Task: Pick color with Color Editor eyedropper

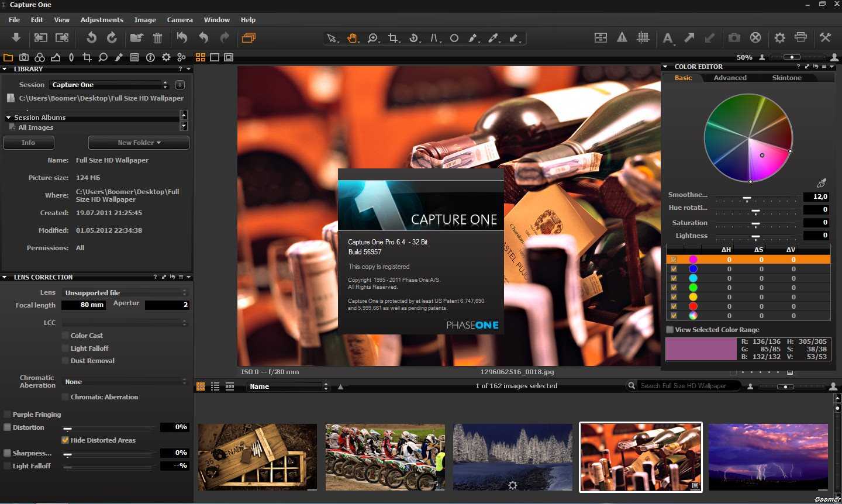Action: [x=822, y=183]
